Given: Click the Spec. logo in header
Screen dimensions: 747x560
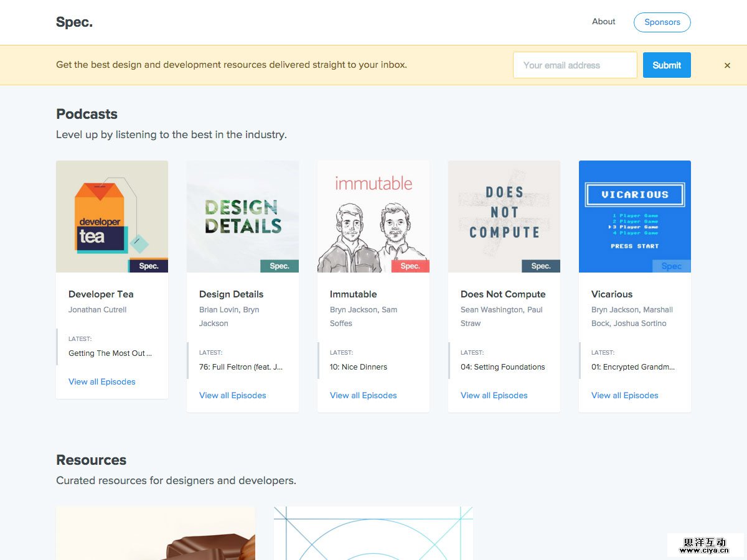Looking at the screenshot, I should [x=74, y=22].
